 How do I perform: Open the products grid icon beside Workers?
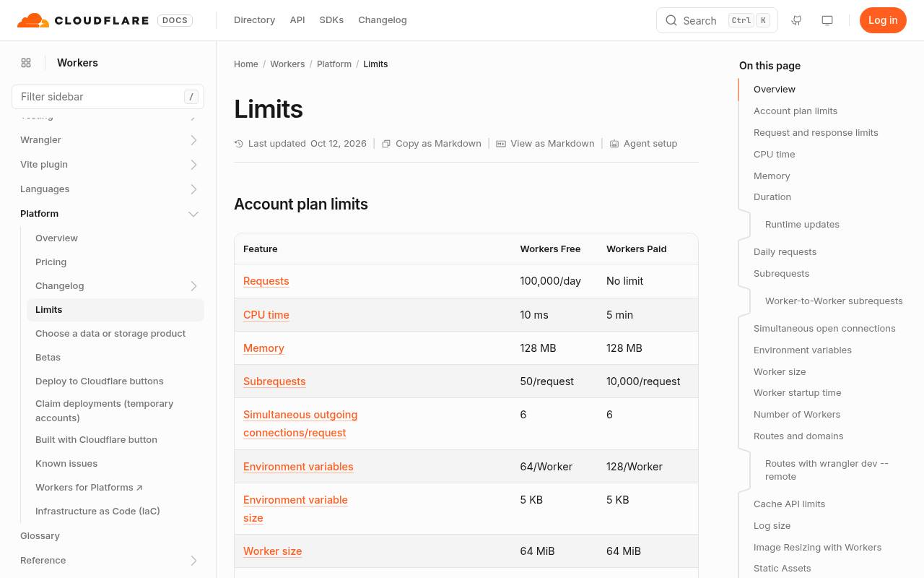coord(26,63)
